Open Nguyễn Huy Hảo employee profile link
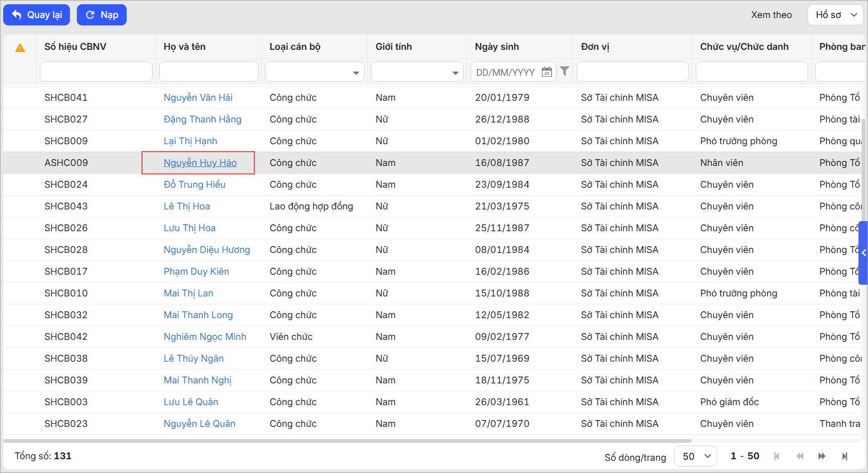The height and width of the screenshot is (473, 868). (x=200, y=163)
